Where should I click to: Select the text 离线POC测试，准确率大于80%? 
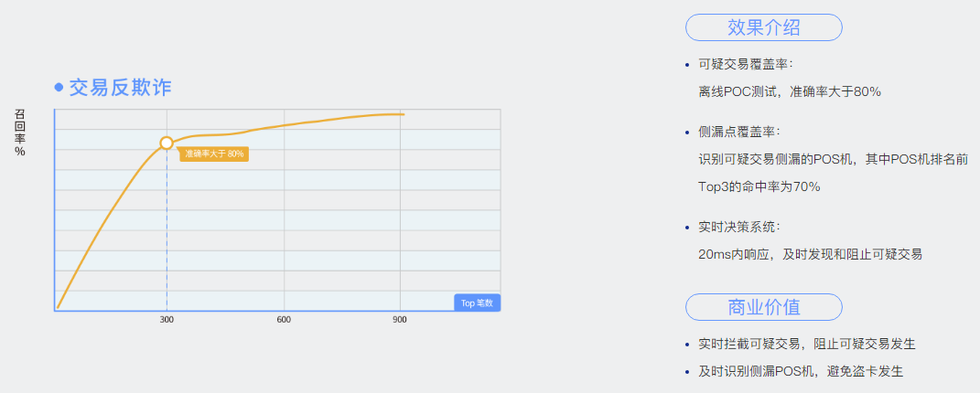point(790,91)
